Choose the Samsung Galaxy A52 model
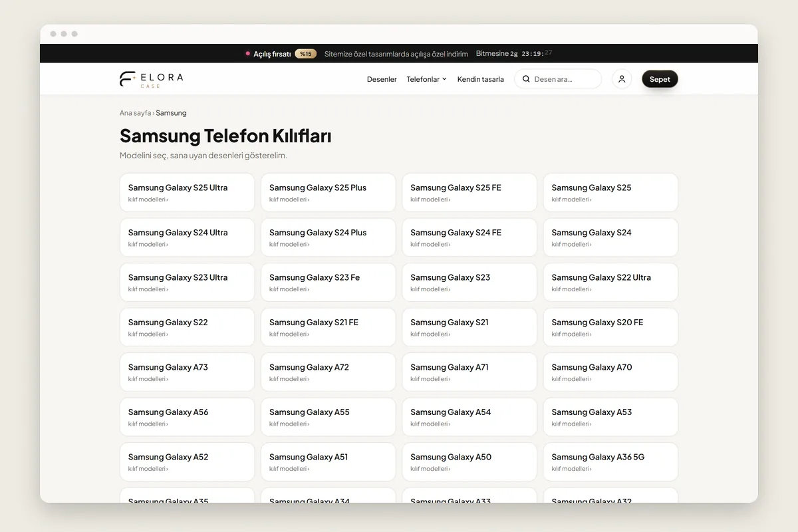 (x=187, y=462)
